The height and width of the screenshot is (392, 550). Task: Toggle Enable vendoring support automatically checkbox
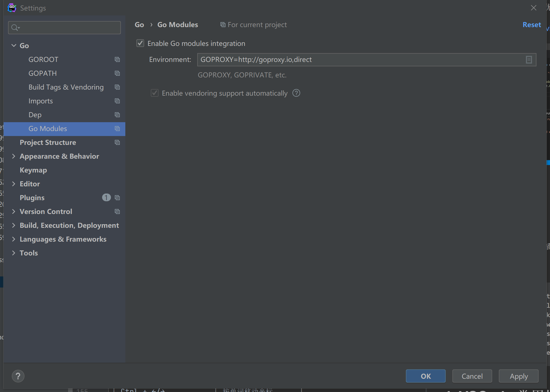click(155, 93)
